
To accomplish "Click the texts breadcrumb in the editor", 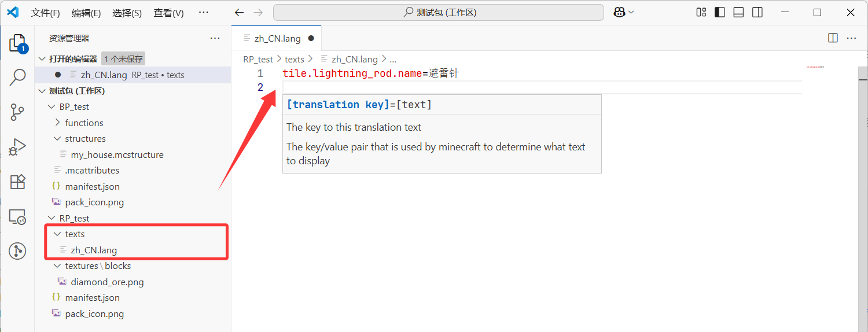I will (x=295, y=59).
